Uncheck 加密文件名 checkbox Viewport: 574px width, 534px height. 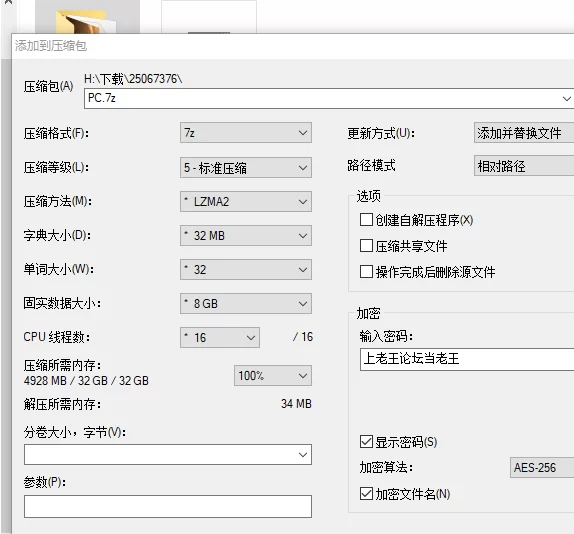pyautogui.click(x=366, y=494)
